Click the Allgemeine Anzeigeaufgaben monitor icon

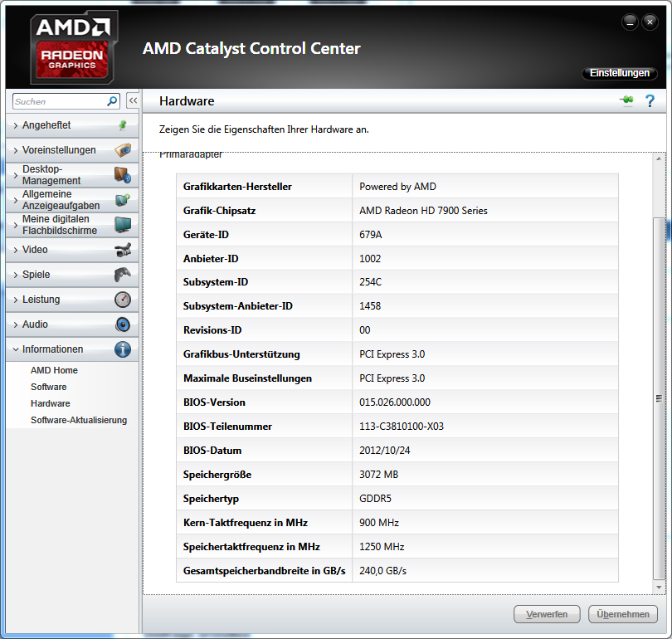click(x=123, y=200)
